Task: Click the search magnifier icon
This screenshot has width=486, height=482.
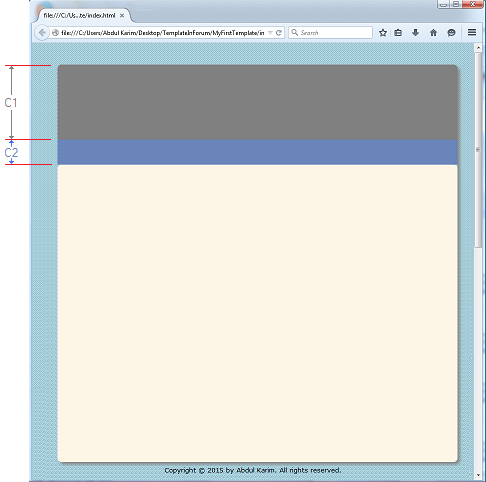Action: [295, 32]
